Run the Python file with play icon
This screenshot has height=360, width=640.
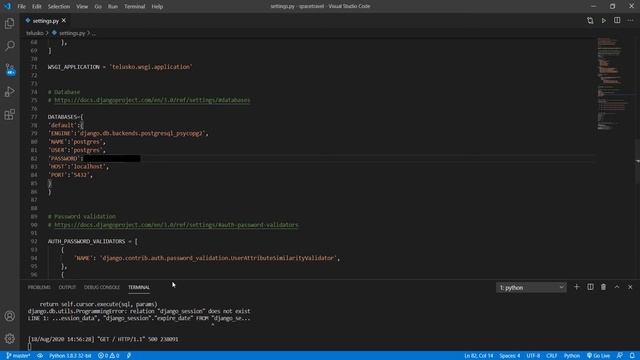click(x=603, y=20)
